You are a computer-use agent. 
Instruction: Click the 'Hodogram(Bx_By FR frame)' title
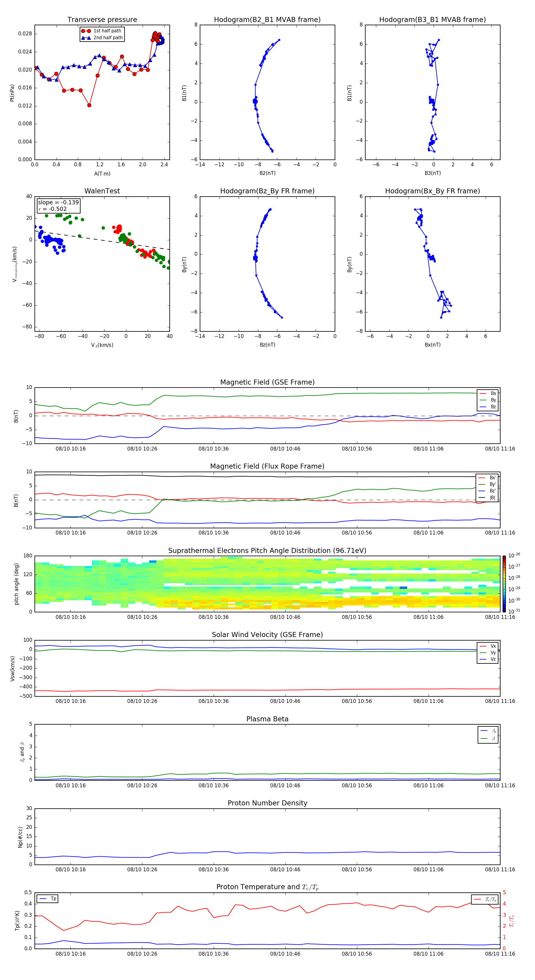[x=432, y=191]
